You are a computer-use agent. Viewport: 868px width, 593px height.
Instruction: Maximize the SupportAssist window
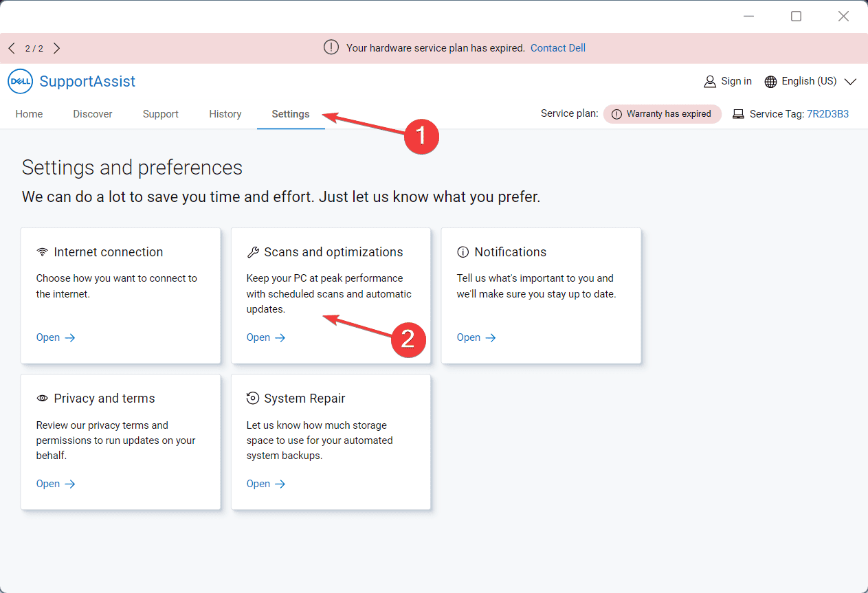(796, 16)
